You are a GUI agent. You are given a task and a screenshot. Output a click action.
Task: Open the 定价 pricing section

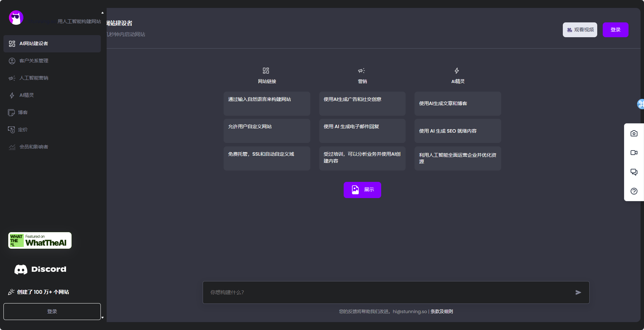coord(12,130)
